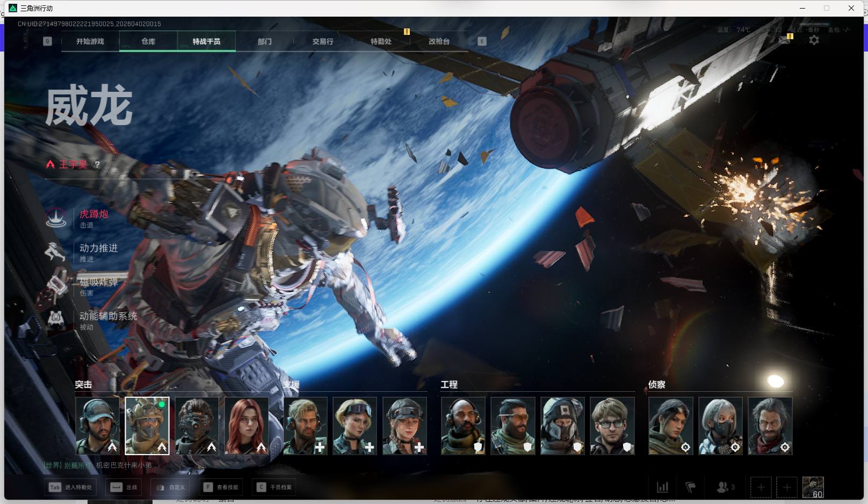Screen dimensions: 868x504
Task: Go to the 开始游戏 tab
Action: point(90,41)
